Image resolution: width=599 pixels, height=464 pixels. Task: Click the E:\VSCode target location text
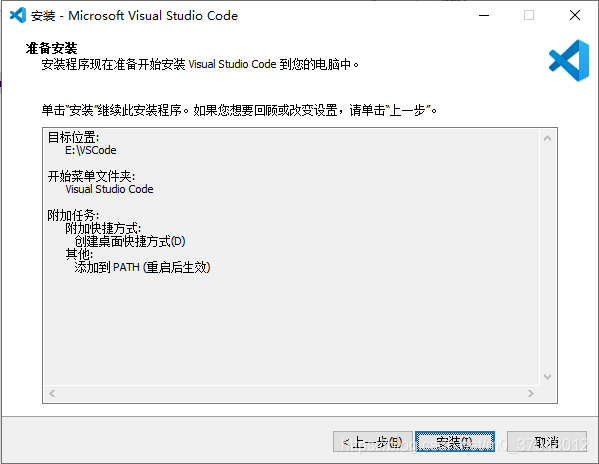click(x=91, y=150)
